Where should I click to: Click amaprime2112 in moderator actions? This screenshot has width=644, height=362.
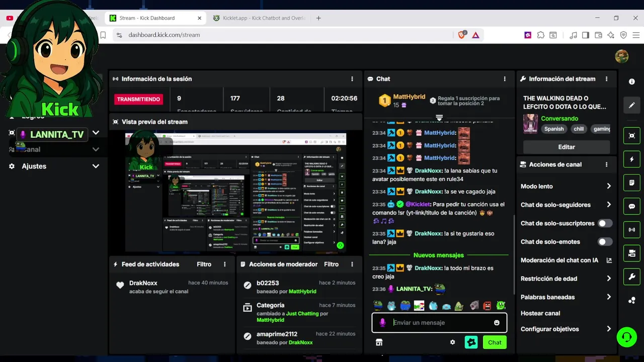point(277,334)
